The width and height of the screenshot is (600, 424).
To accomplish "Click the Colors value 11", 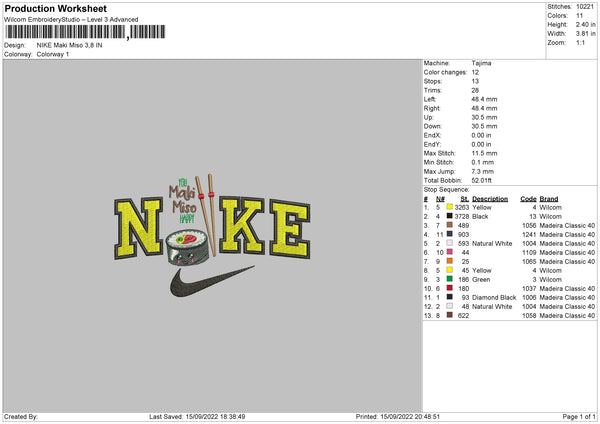I will click(x=579, y=16).
